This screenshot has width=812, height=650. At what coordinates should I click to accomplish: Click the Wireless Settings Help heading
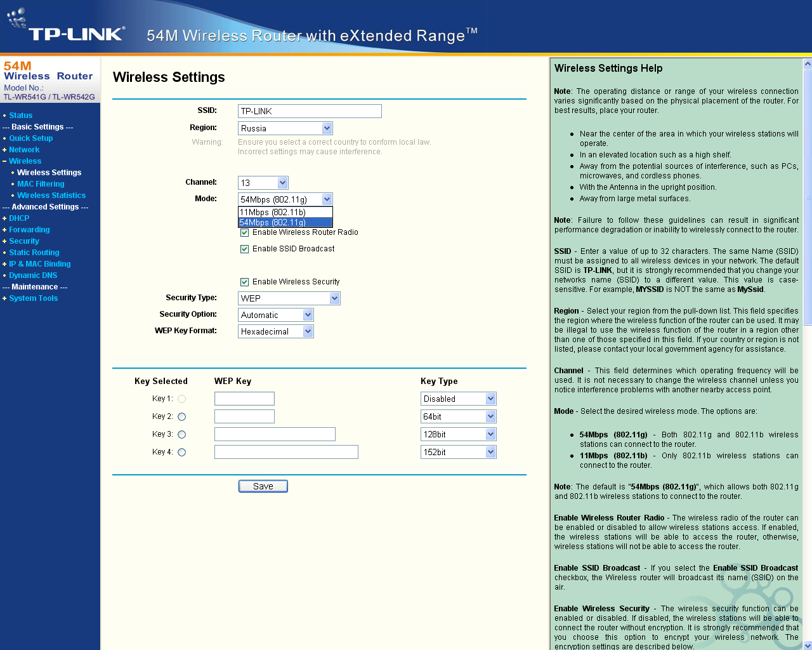[608, 69]
